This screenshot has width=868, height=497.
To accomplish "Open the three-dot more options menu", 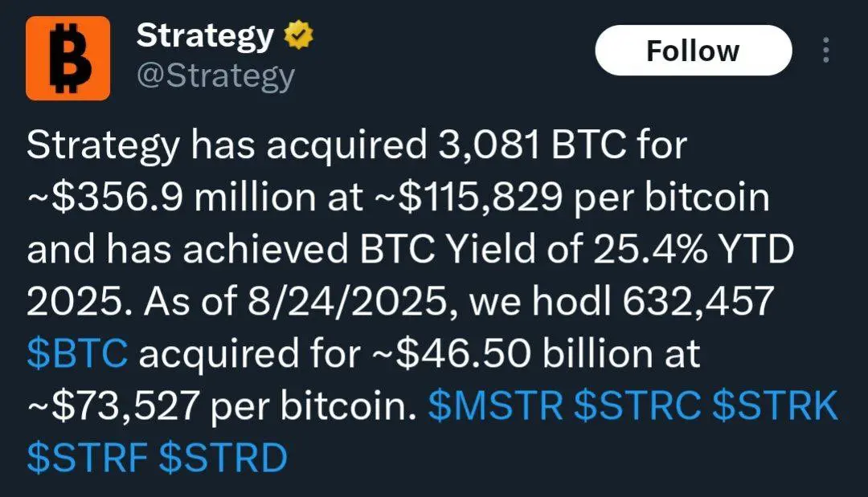I will point(826,51).
